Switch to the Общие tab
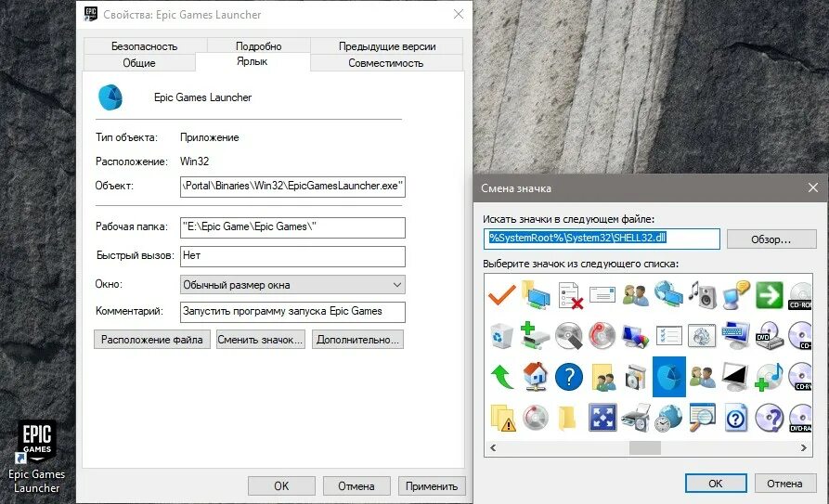The height and width of the screenshot is (504, 829). coord(139,63)
